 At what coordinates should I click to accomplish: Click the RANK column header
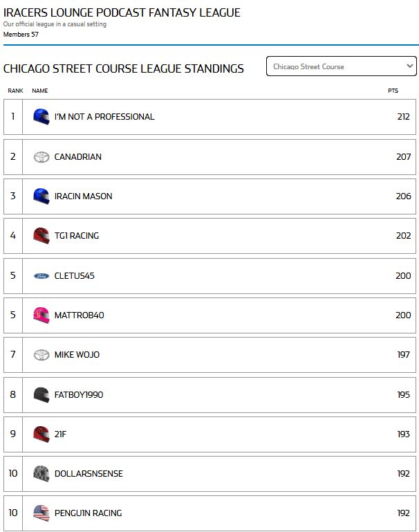pyautogui.click(x=15, y=91)
